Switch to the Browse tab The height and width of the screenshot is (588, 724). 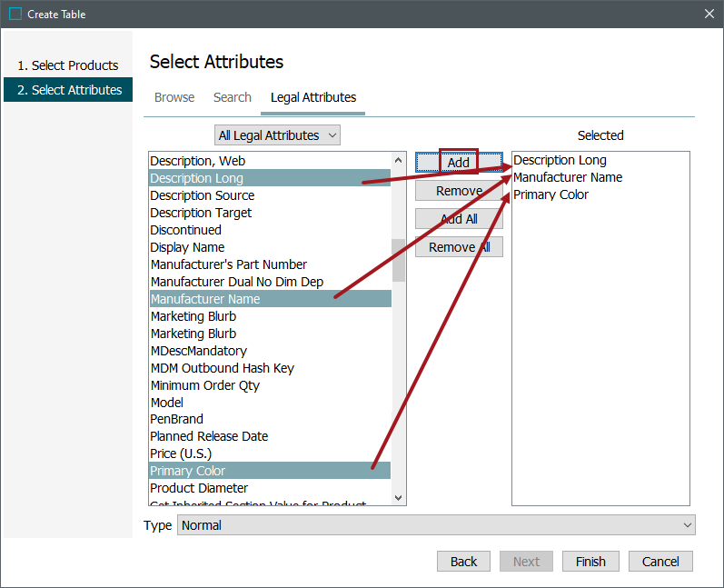[x=174, y=97]
